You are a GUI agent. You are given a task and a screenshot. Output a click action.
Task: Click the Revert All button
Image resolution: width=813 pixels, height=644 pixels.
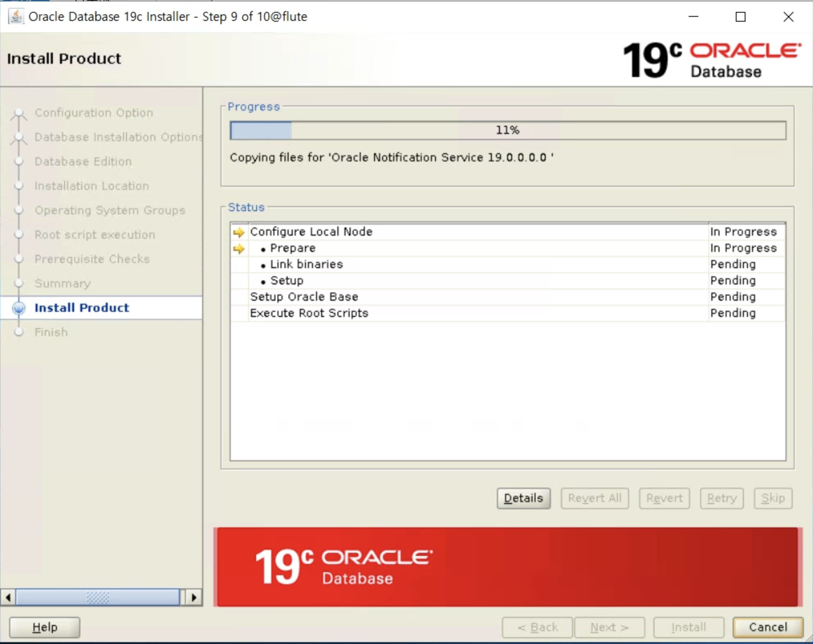pos(595,498)
